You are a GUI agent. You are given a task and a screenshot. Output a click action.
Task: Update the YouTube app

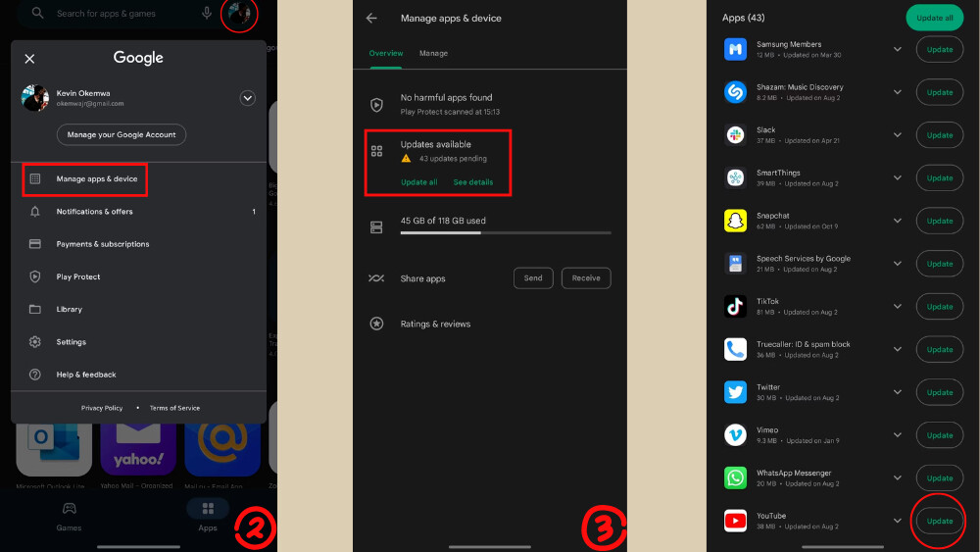coord(939,521)
